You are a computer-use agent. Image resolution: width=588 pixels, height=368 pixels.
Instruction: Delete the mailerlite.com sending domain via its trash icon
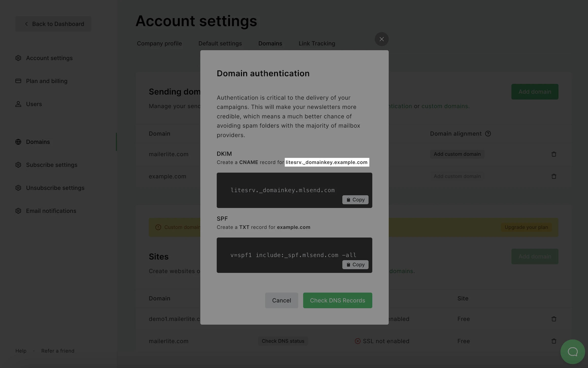554,154
